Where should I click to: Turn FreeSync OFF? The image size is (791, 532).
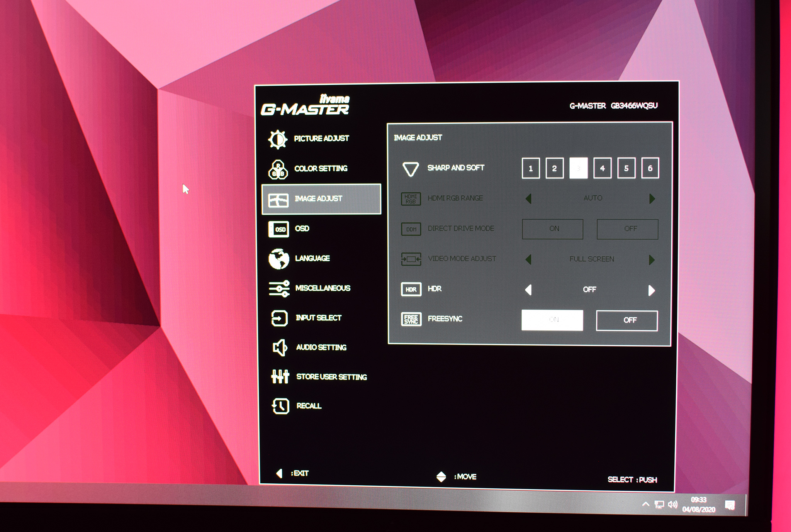coord(626,320)
